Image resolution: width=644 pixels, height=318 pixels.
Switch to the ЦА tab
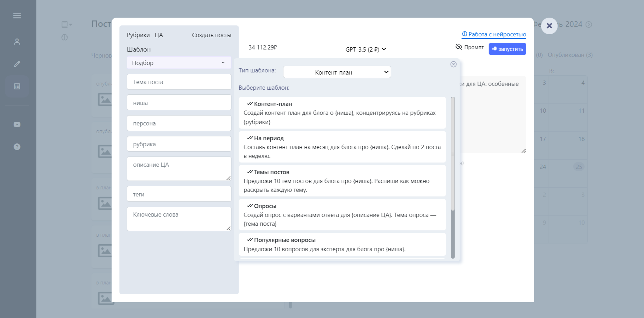(x=159, y=35)
